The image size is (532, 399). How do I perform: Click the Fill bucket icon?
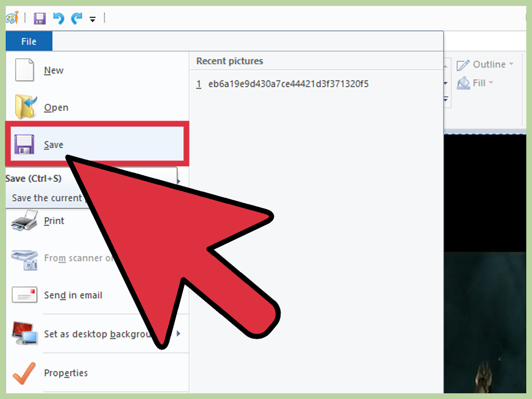pyautogui.click(x=463, y=83)
